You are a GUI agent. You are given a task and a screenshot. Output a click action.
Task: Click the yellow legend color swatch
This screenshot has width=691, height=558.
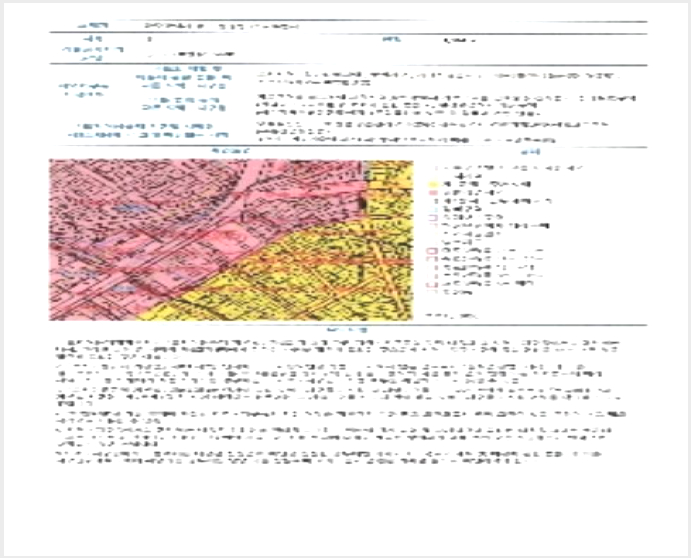433,184
